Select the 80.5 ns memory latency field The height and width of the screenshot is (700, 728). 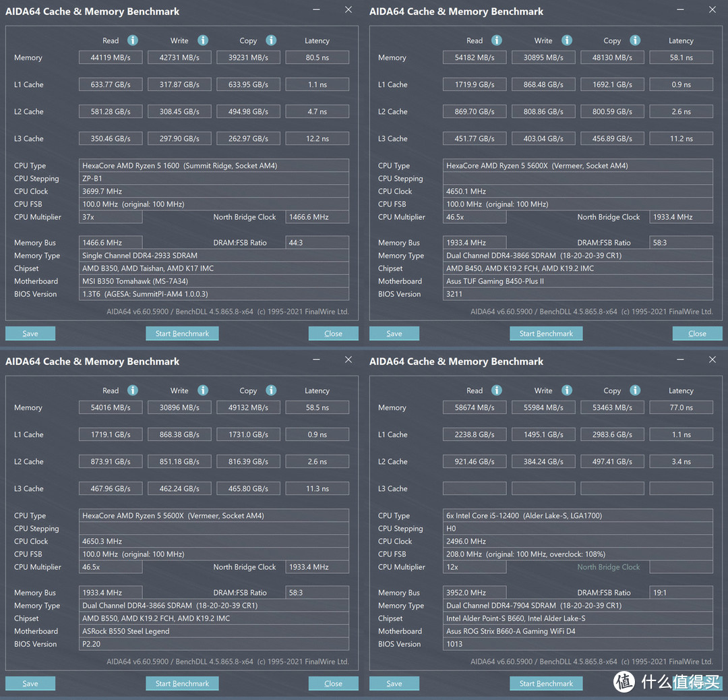pos(317,58)
